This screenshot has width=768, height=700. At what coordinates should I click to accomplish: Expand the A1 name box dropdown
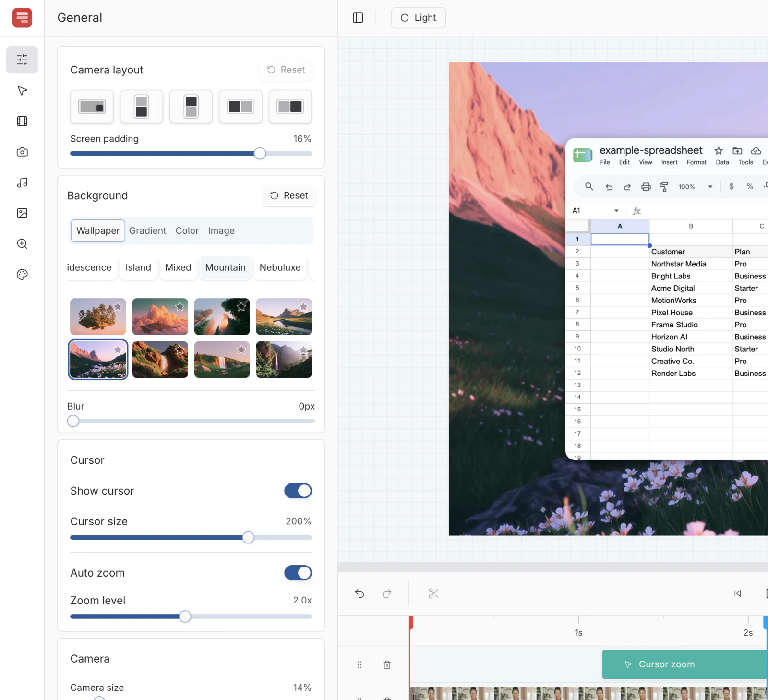tap(616, 211)
